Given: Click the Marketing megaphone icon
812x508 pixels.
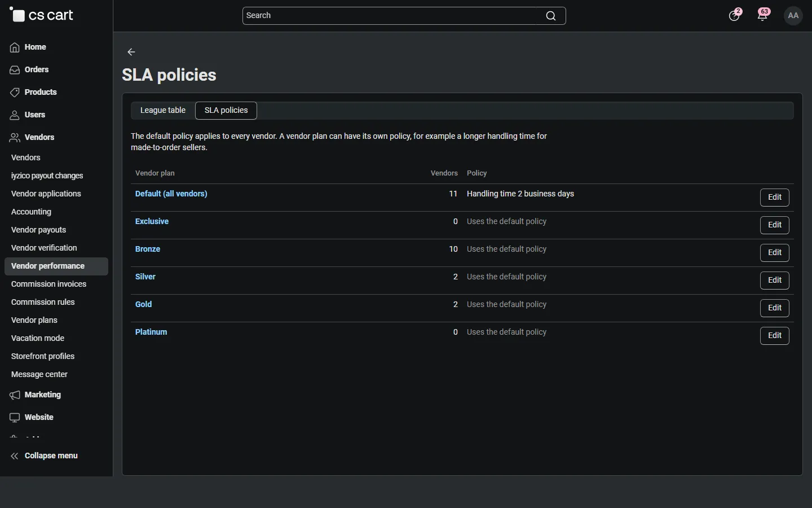Looking at the screenshot, I should coord(15,395).
